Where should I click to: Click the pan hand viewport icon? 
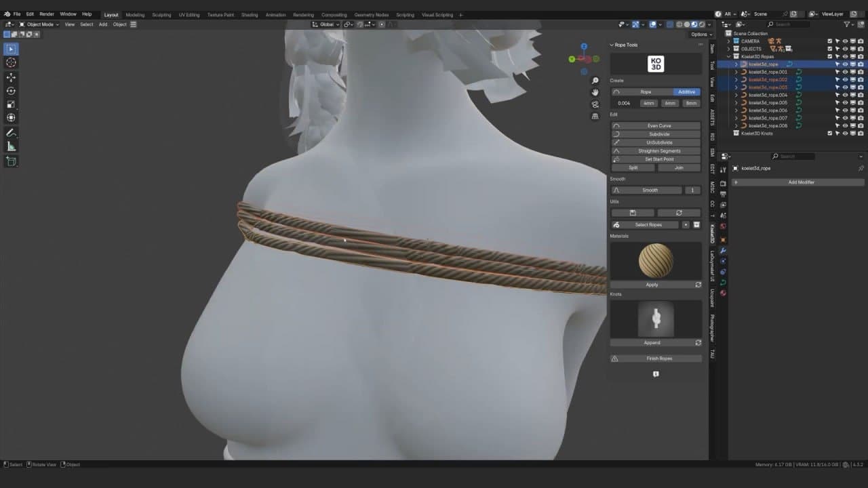[x=595, y=92]
